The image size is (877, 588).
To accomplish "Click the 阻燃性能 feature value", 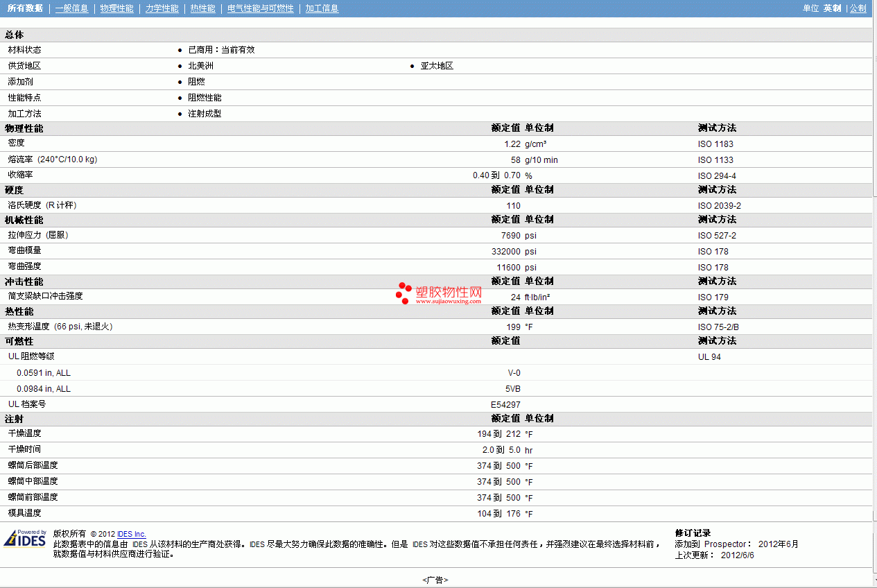I will click(x=205, y=98).
